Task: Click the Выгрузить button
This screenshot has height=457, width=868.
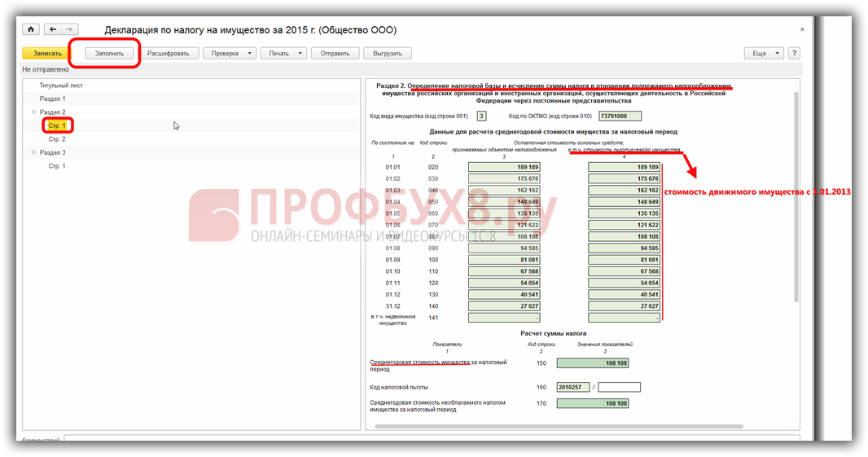Action: tap(388, 54)
